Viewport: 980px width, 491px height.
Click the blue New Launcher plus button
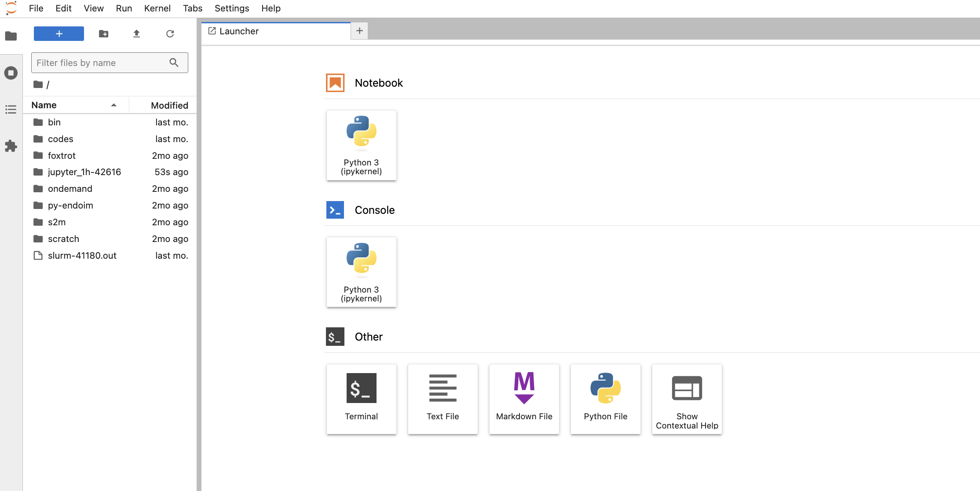pos(59,34)
